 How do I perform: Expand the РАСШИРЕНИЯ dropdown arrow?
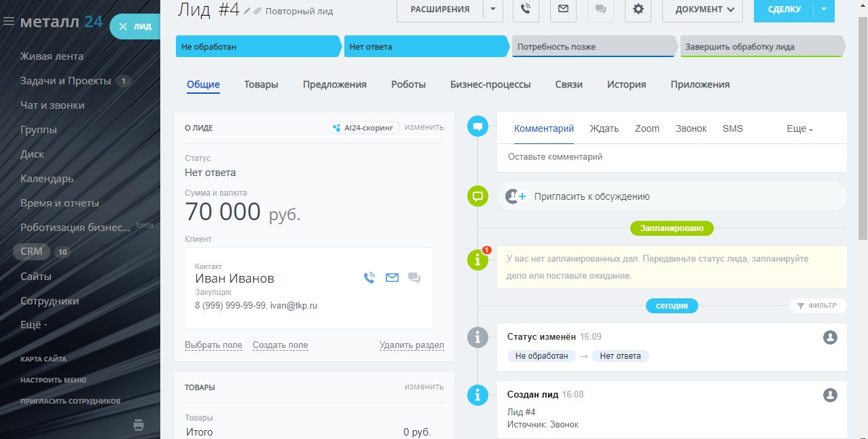[492, 10]
